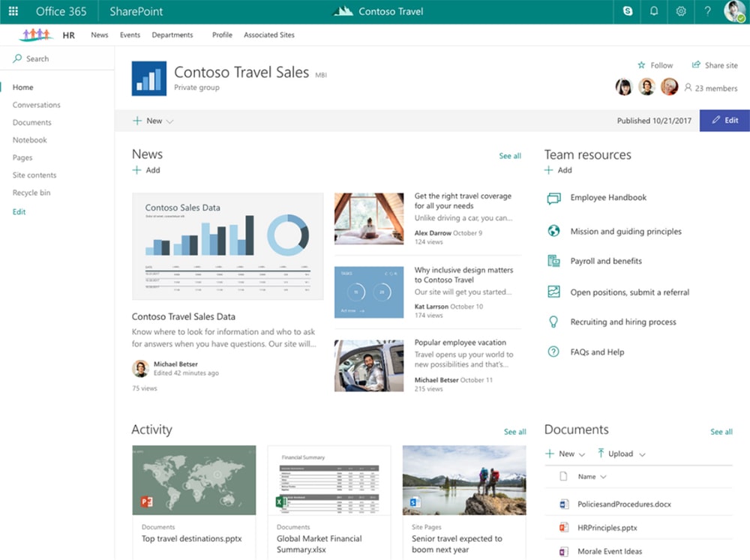750x560 pixels.
Task: Expand the New dropdown in the command bar
Action: (169, 121)
